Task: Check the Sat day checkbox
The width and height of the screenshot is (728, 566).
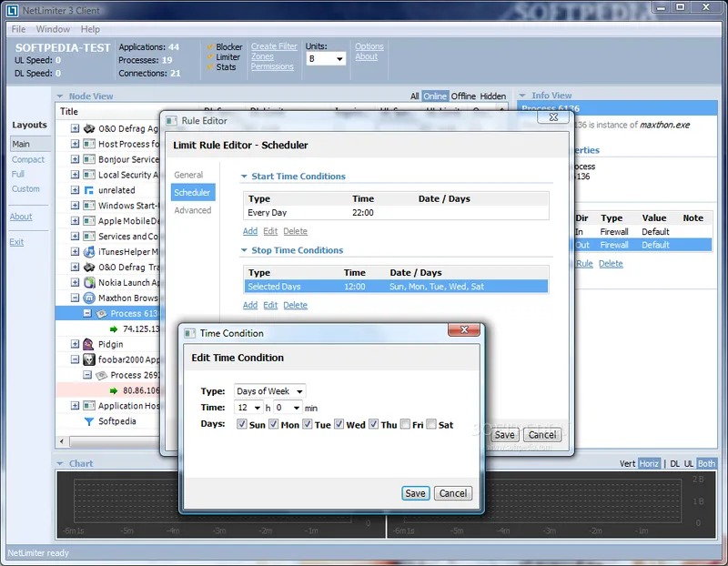Action: (431, 424)
